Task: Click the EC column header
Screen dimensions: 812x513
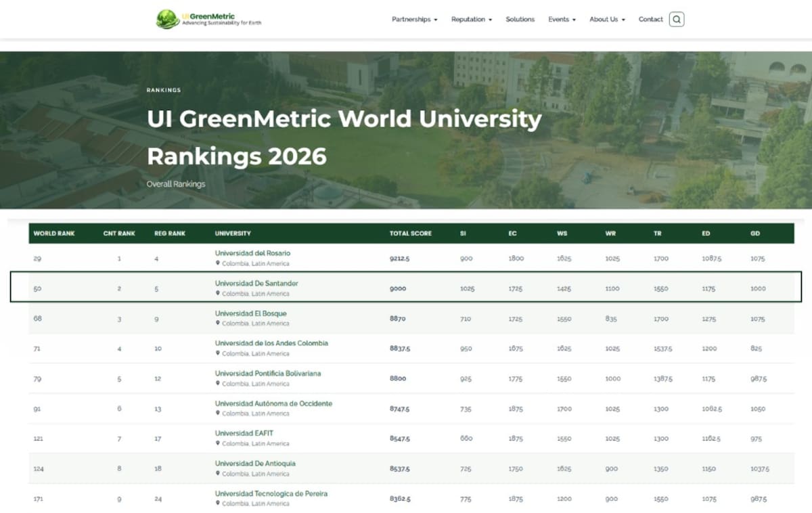Action: pos(512,233)
